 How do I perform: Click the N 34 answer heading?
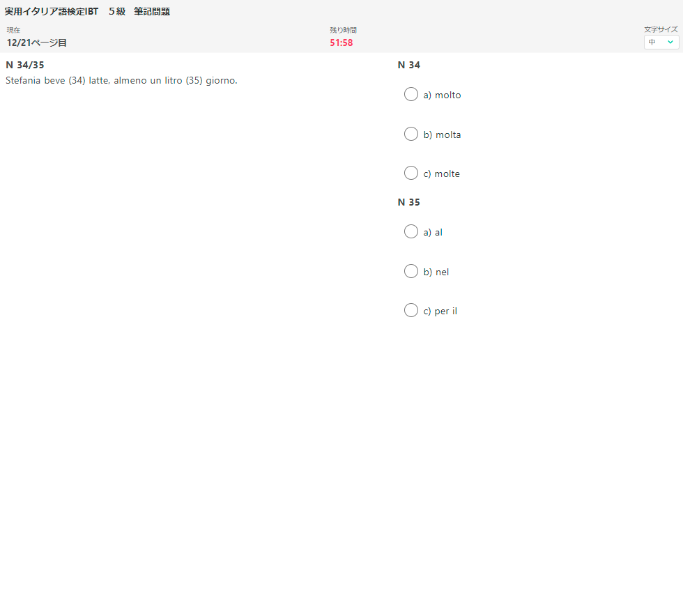point(408,65)
